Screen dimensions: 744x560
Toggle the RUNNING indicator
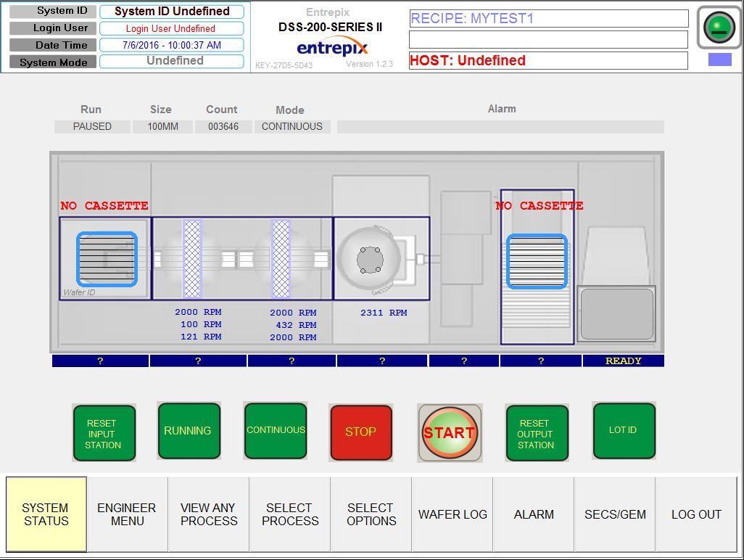tap(189, 430)
